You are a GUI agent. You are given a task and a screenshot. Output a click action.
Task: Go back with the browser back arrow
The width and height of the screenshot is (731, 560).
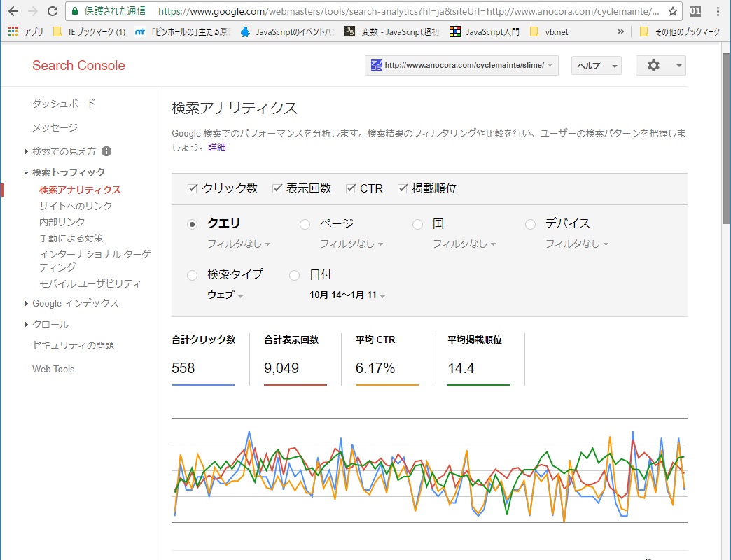tap(13, 11)
